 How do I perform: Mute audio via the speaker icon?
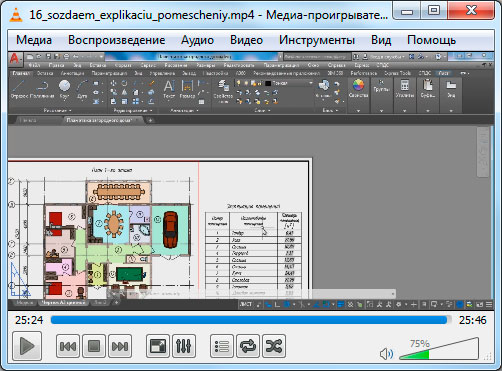click(386, 354)
